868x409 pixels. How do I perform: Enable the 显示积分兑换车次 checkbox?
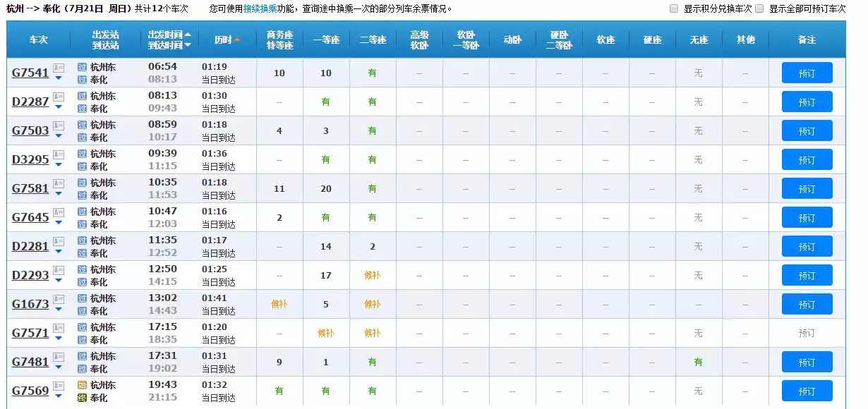(x=674, y=9)
